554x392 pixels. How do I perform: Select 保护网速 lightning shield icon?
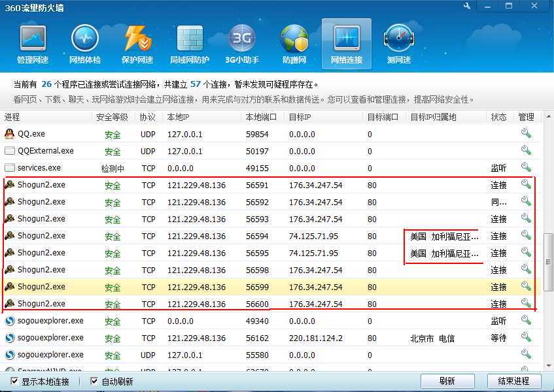pyautogui.click(x=137, y=44)
